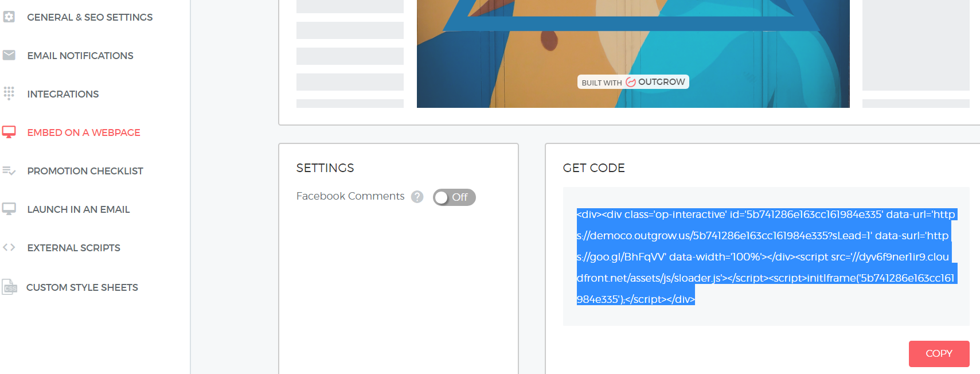Click the Custom Style Sheets CSS icon
Screen dimensions: 980x374
[9, 287]
